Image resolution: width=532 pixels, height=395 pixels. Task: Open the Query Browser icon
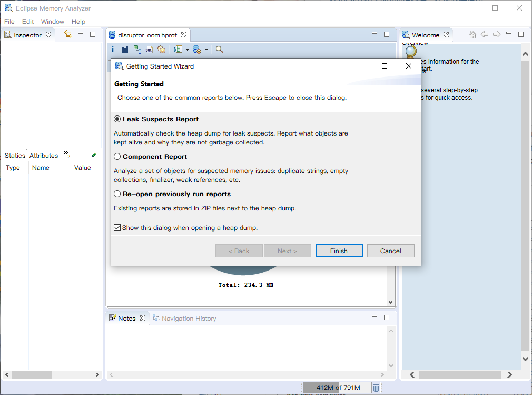click(197, 50)
